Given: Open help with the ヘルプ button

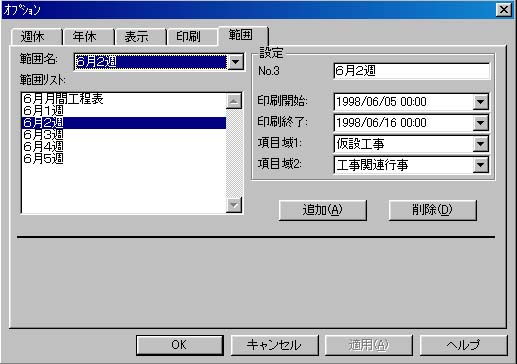Looking at the screenshot, I should pyautogui.click(x=464, y=345).
